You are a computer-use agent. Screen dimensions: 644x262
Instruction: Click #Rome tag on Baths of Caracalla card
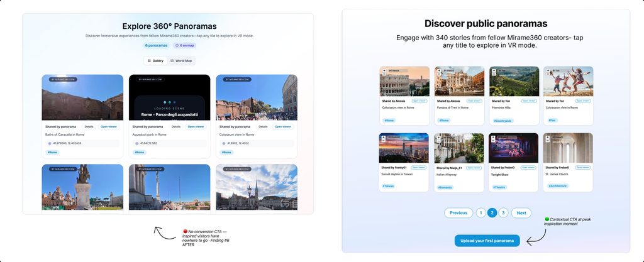pyautogui.click(x=53, y=153)
